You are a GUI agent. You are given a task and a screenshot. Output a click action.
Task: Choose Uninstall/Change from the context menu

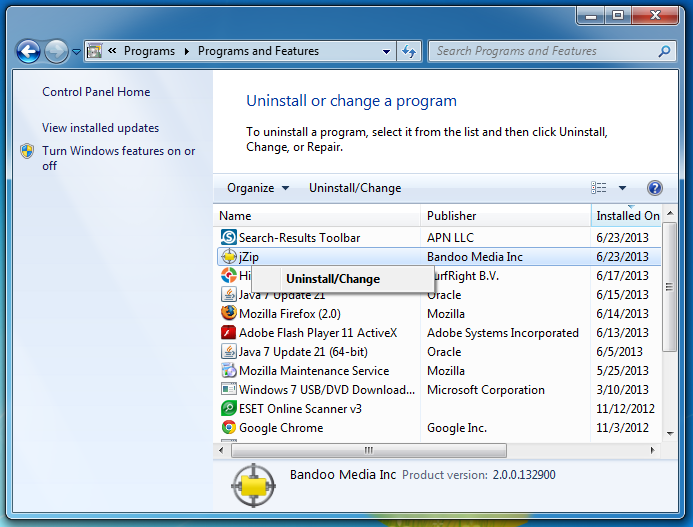pos(343,279)
